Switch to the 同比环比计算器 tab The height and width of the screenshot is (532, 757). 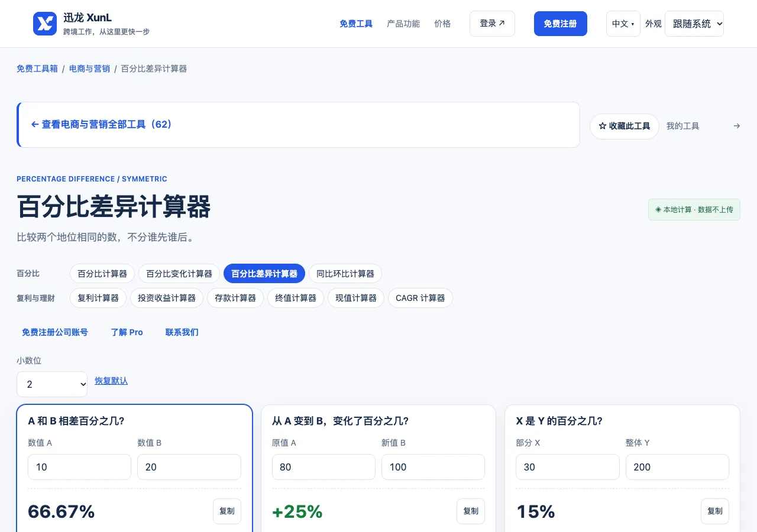[345, 274]
